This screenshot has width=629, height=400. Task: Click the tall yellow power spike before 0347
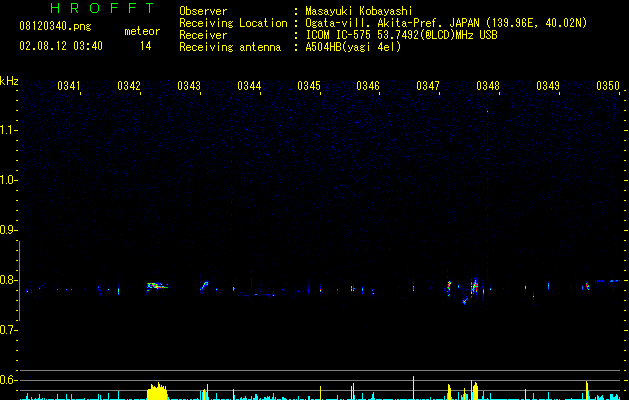(x=414, y=388)
